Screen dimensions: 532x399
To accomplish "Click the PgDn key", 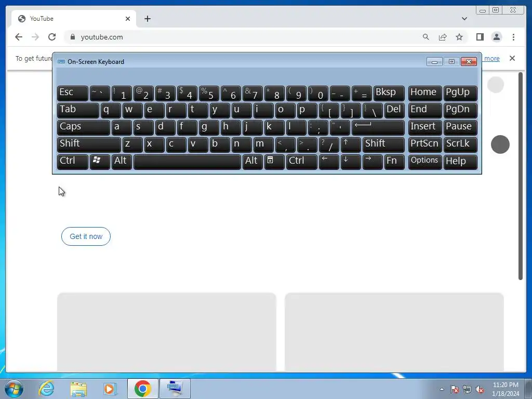I will 460,110.
